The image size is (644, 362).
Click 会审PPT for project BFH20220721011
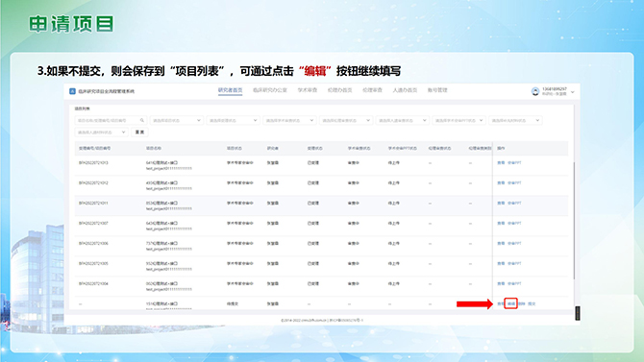(514, 204)
